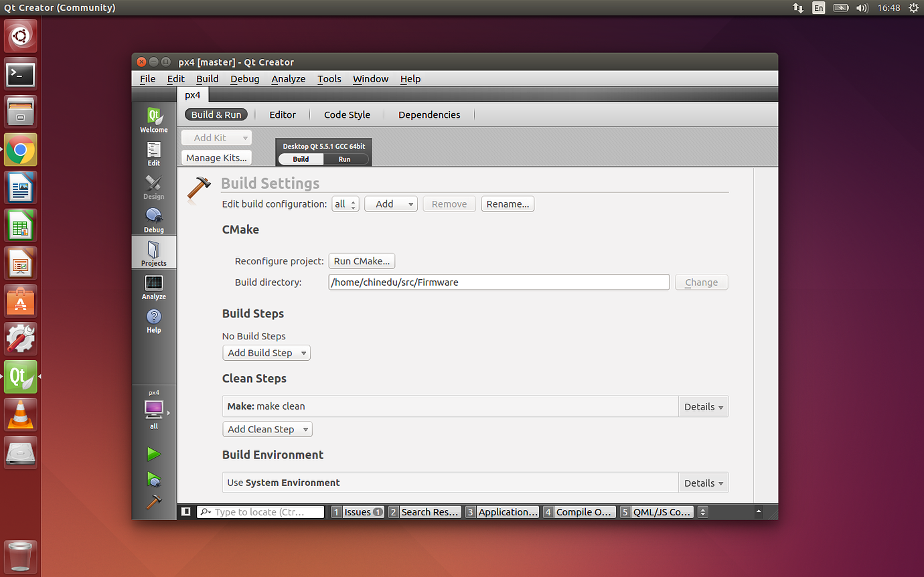Open Ubuntu Dash launcher icon
The height and width of the screenshot is (577, 924).
[21, 36]
